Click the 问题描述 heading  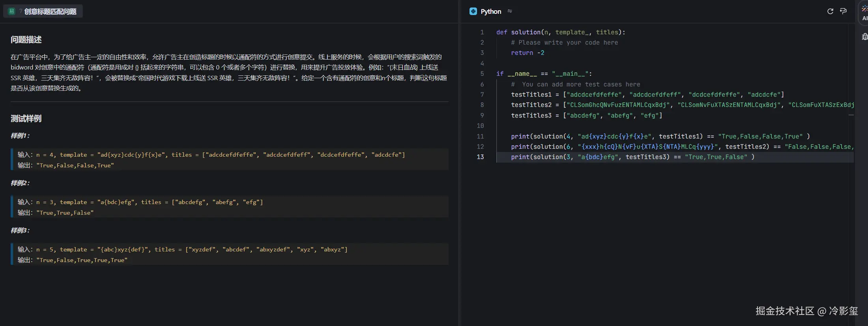point(26,39)
